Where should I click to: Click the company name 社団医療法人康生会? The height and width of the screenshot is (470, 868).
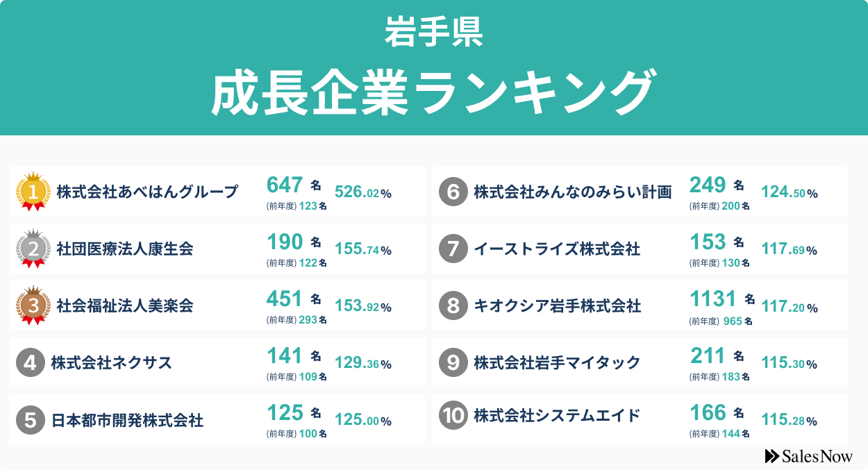pos(125,249)
